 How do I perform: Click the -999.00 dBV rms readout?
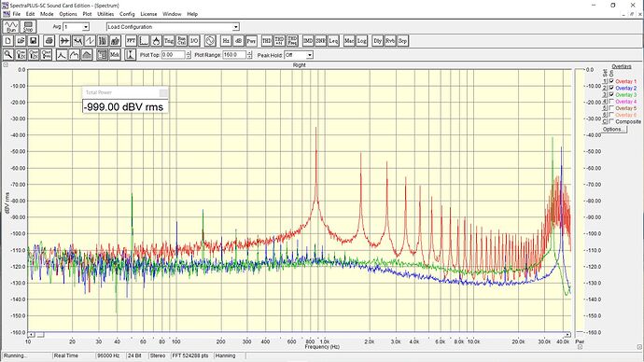tap(124, 107)
